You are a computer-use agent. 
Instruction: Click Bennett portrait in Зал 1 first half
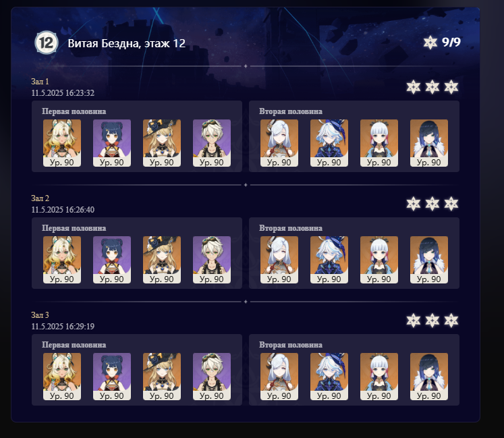[211, 143]
